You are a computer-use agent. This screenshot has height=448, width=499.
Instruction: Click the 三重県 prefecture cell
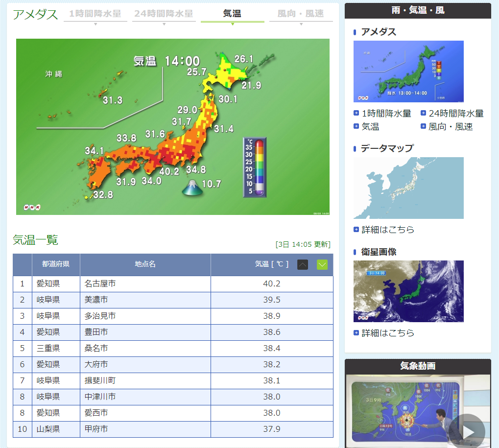coord(56,349)
